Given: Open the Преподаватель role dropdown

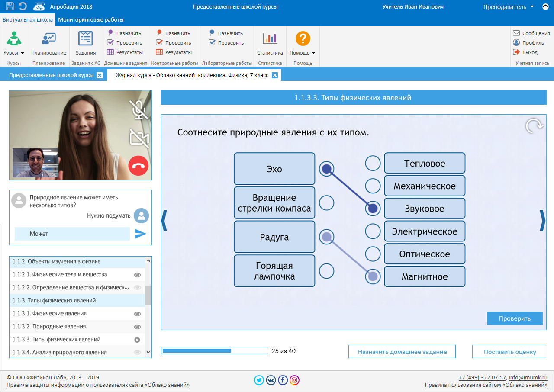Looking at the screenshot, I should pyautogui.click(x=509, y=7).
